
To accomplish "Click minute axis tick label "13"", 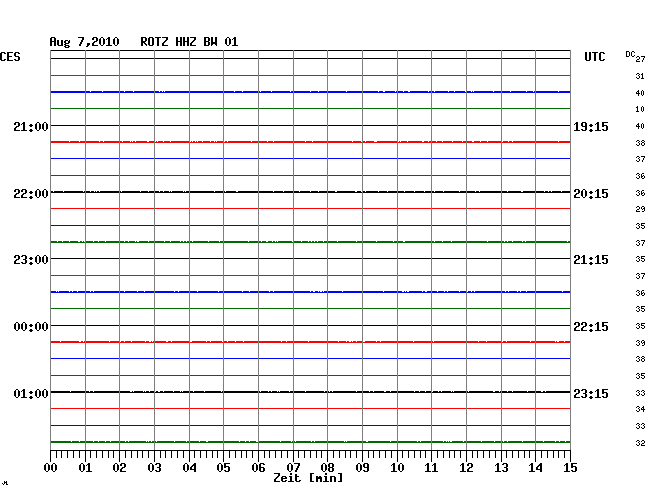I will 501,468.
